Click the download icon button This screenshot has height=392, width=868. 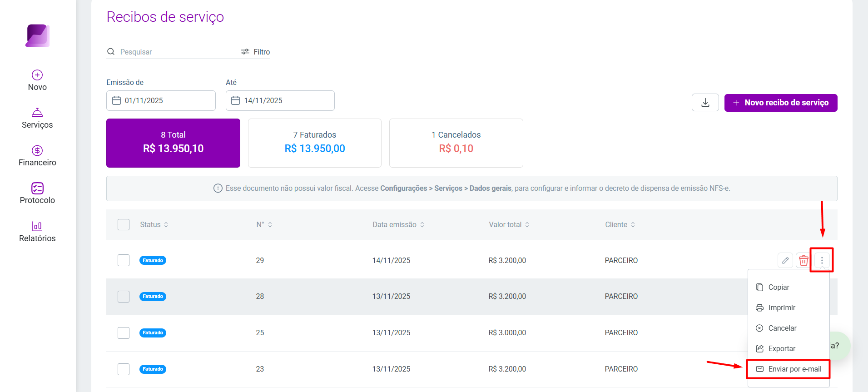pyautogui.click(x=705, y=103)
